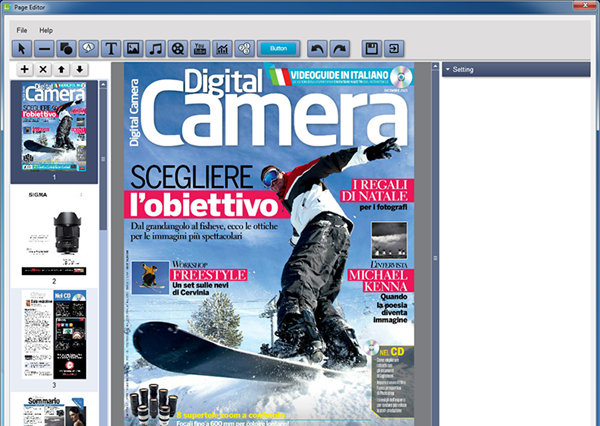The height and width of the screenshot is (426, 600).
Task: Select the line drawing tool
Action: click(x=44, y=48)
